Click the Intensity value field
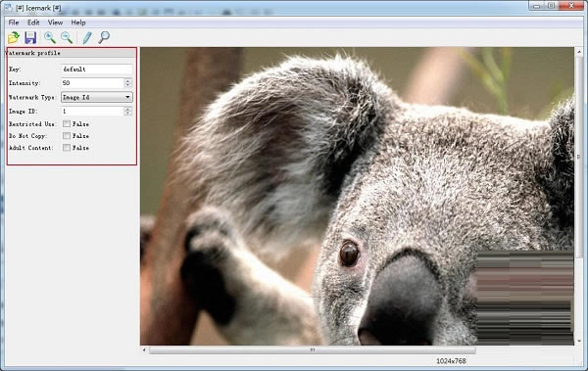 coord(92,83)
